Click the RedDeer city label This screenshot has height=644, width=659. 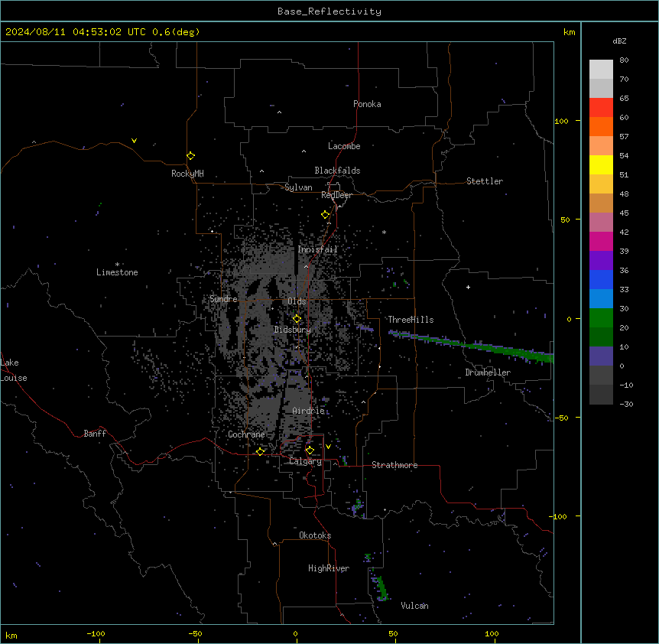pyautogui.click(x=336, y=195)
